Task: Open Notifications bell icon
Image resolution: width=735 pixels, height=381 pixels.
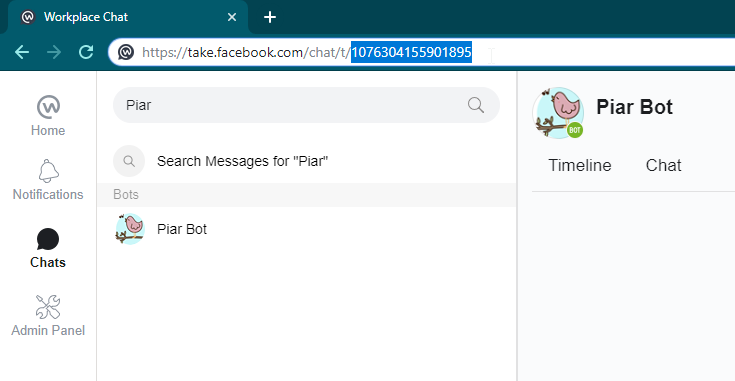Action: click(48, 171)
